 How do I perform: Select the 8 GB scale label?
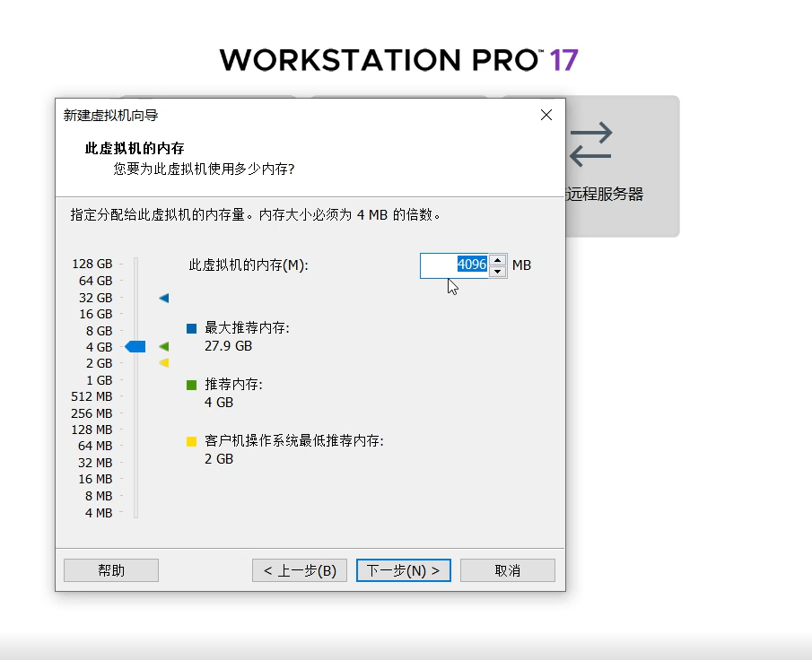click(99, 331)
